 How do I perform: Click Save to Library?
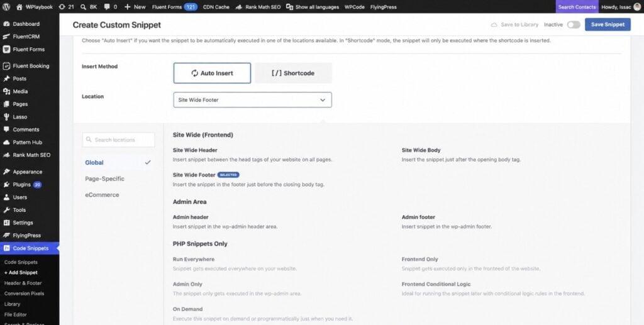[514, 25]
